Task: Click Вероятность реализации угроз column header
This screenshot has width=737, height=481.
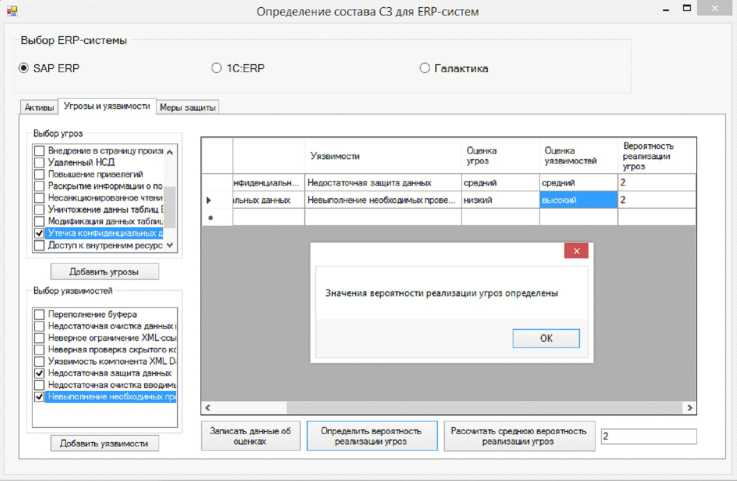Action: pyautogui.click(x=657, y=156)
